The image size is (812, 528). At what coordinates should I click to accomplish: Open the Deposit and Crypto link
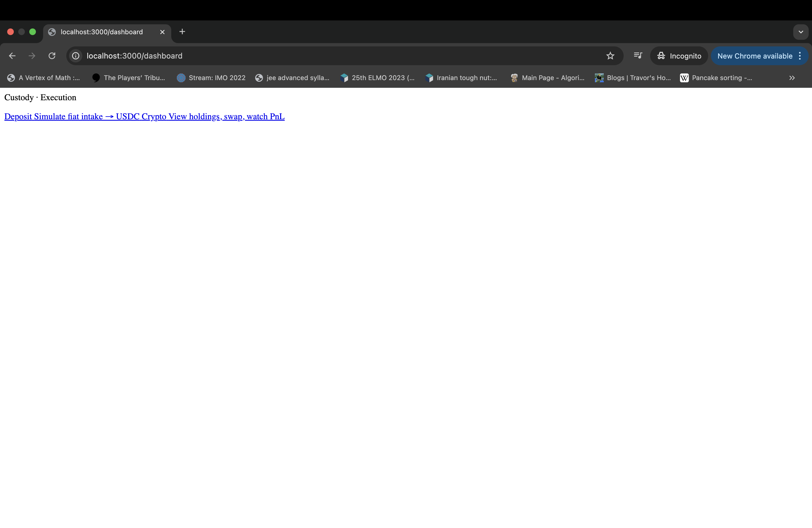click(x=144, y=116)
